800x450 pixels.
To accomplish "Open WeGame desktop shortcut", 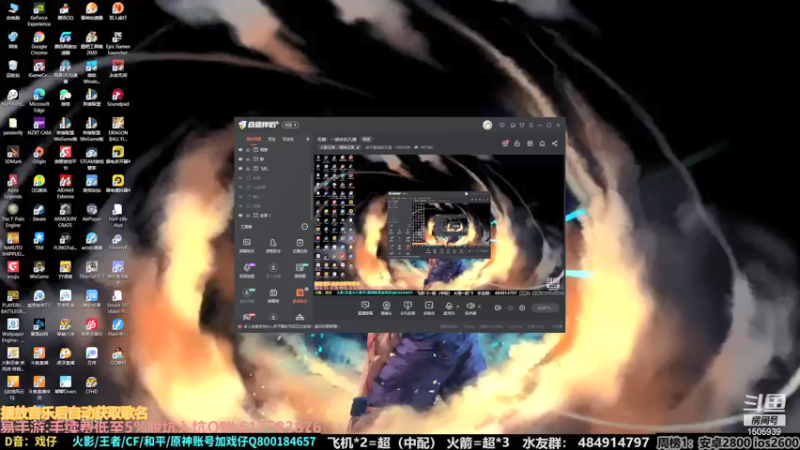I will pyautogui.click(x=39, y=270).
